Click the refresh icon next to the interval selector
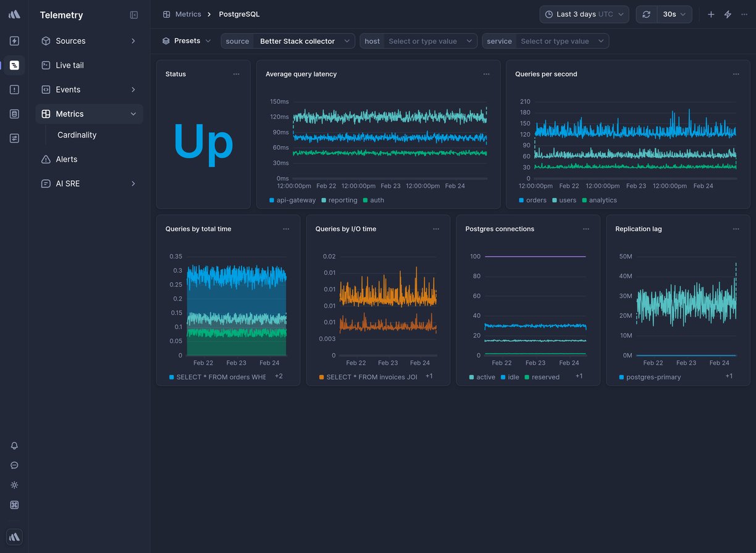 point(646,14)
